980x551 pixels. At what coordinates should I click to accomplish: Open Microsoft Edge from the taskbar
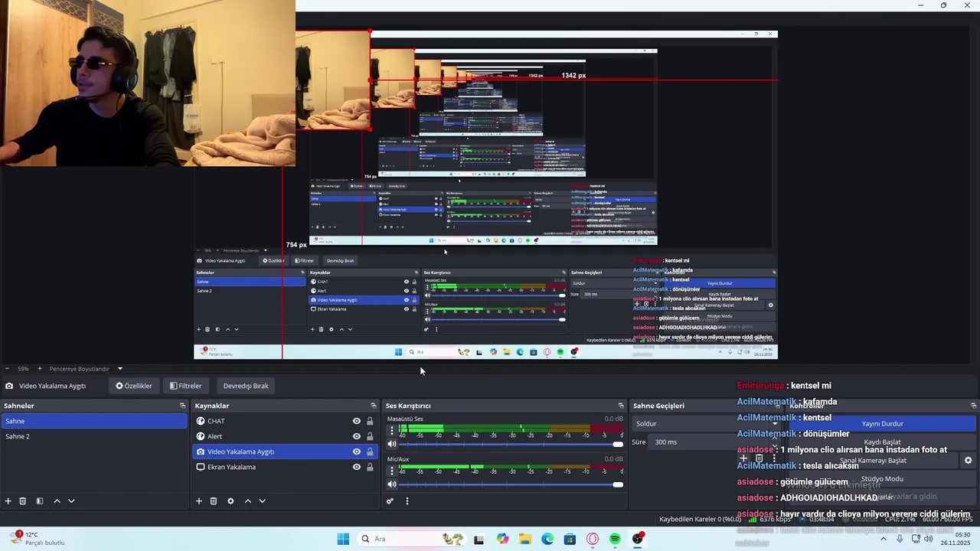click(547, 539)
